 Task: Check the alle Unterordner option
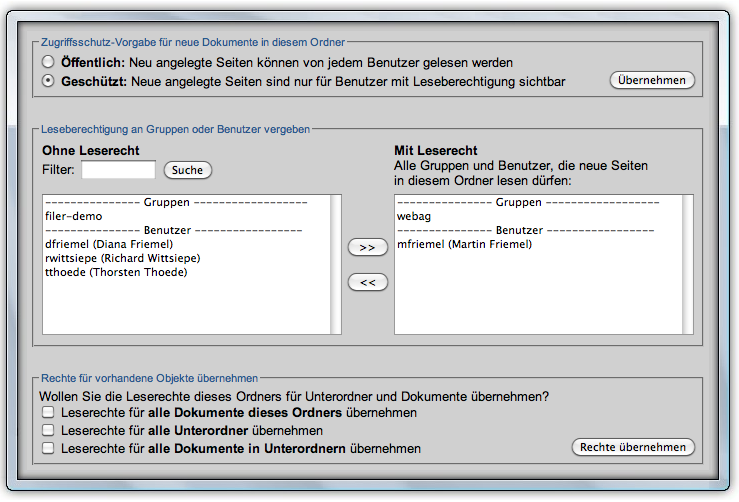48,430
